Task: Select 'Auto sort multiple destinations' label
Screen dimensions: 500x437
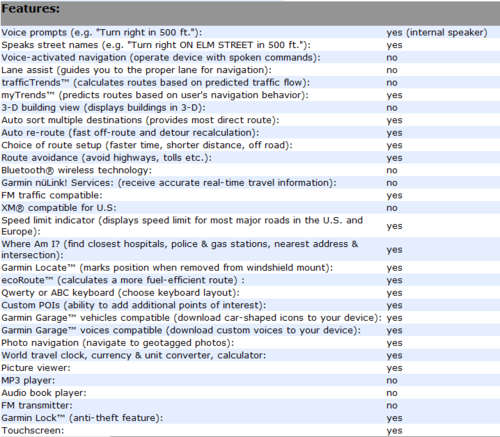Action: click(x=140, y=120)
